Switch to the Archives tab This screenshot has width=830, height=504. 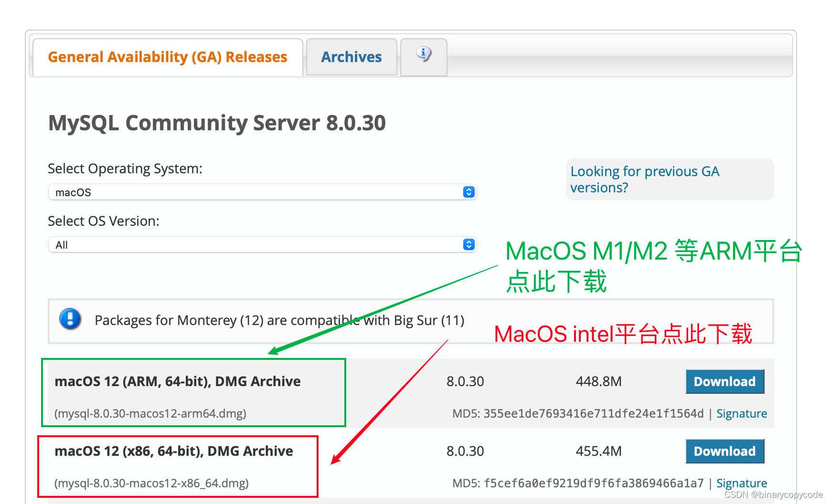pyautogui.click(x=351, y=57)
